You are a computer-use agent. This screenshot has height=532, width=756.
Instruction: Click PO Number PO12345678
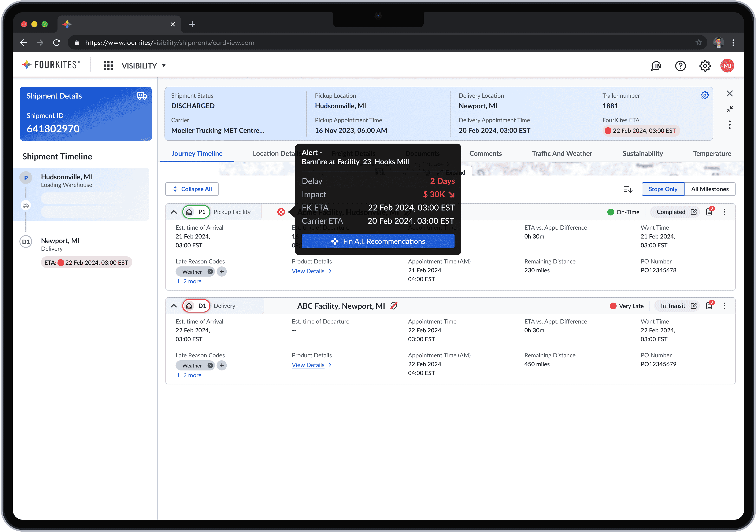[x=658, y=270]
